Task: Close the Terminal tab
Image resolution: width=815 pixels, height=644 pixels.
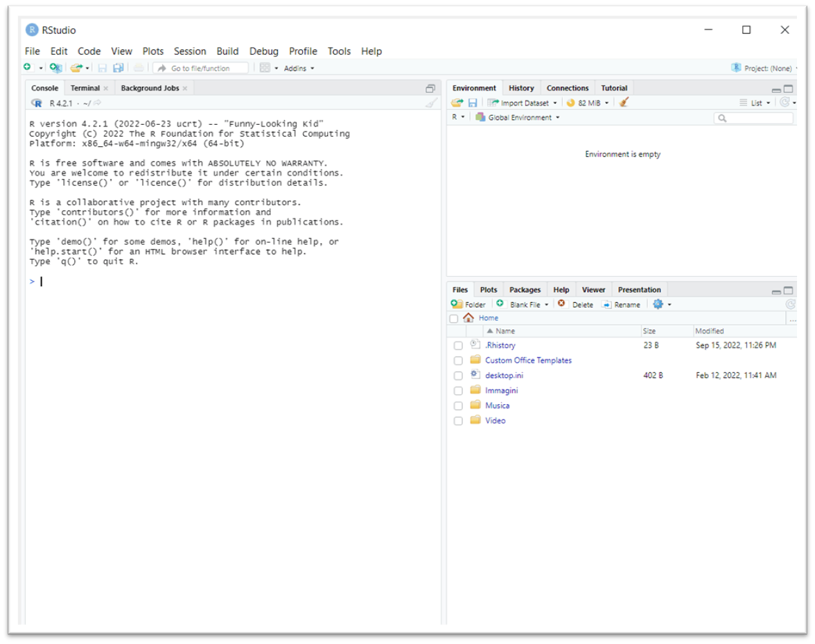Action: coord(106,88)
